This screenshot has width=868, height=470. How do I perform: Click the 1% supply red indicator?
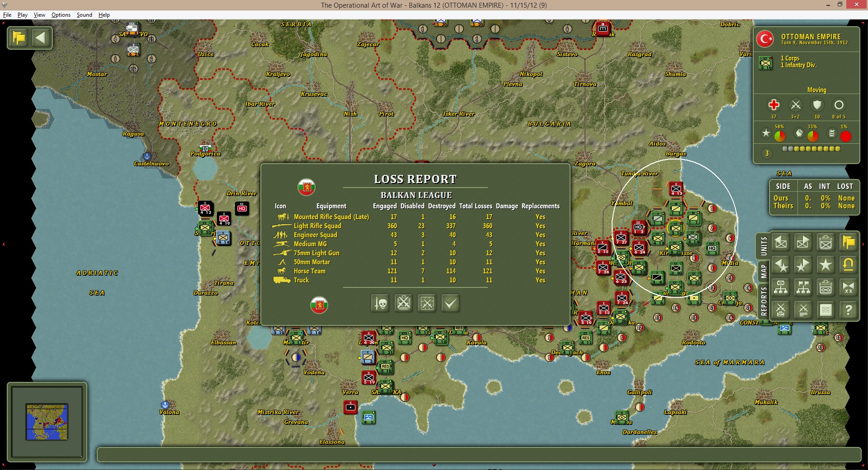846,136
